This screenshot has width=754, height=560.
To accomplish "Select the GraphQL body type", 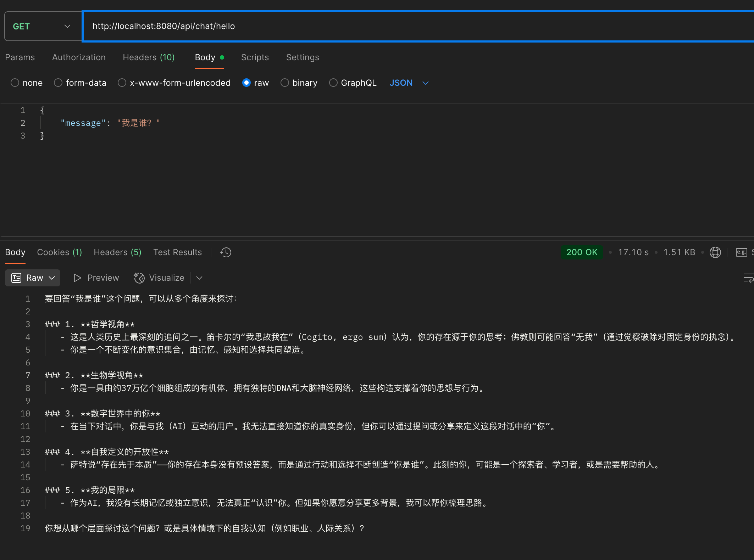I will pos(333,83).
